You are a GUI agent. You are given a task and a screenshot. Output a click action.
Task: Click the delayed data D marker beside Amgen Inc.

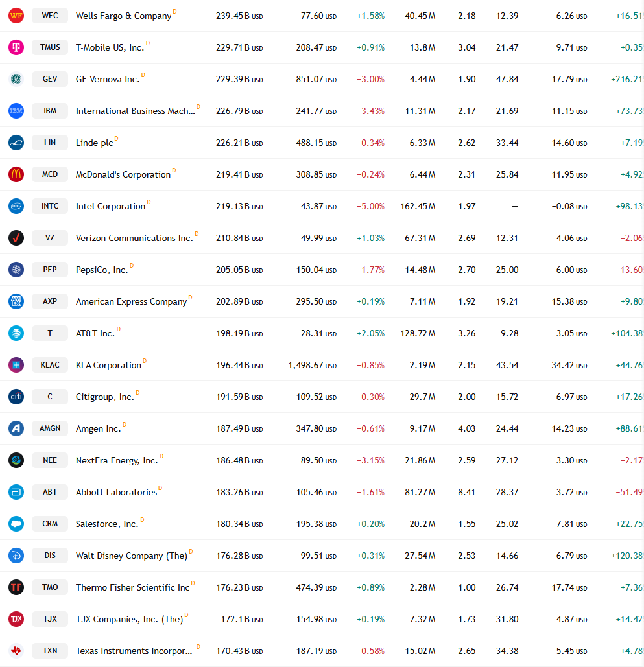tap(125, 425)
